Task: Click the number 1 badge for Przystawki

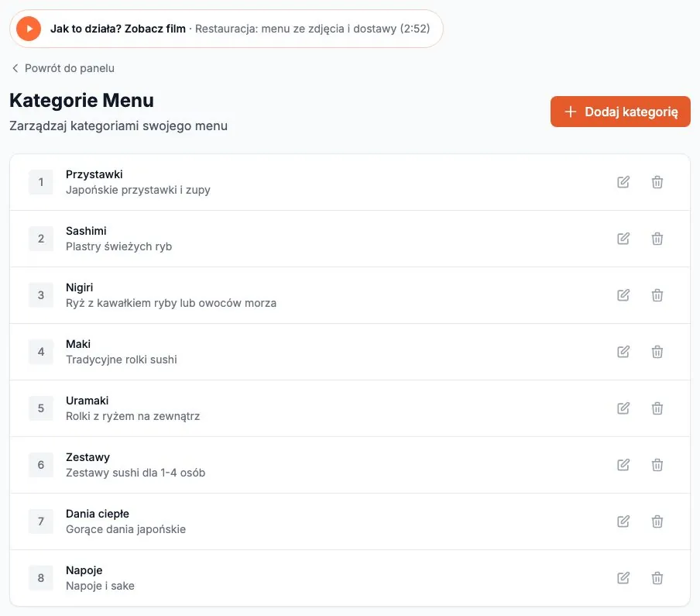Action: pyautogui.click(x=40, y=182)
